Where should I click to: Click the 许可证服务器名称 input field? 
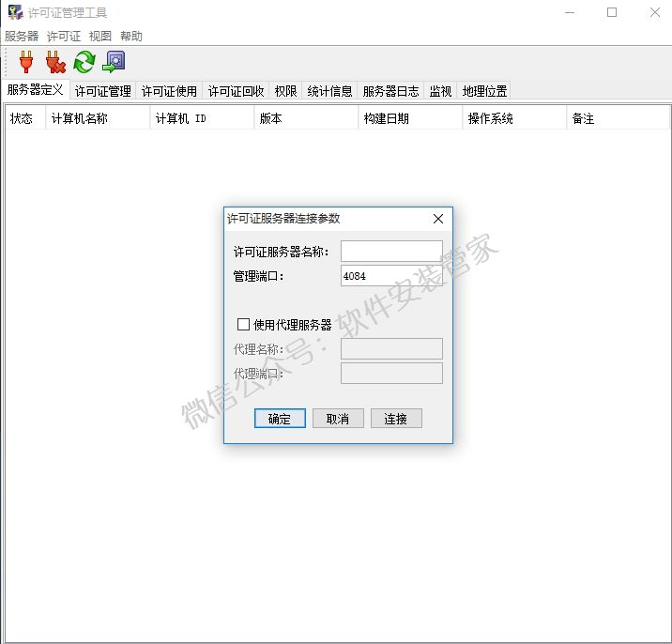[391, 252]
